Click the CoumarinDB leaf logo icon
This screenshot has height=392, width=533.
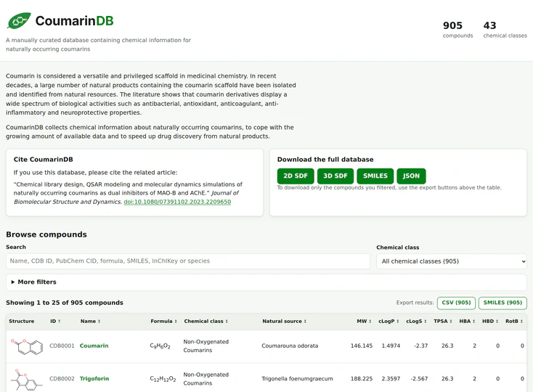pyautogui.click(x=19, y=21)
